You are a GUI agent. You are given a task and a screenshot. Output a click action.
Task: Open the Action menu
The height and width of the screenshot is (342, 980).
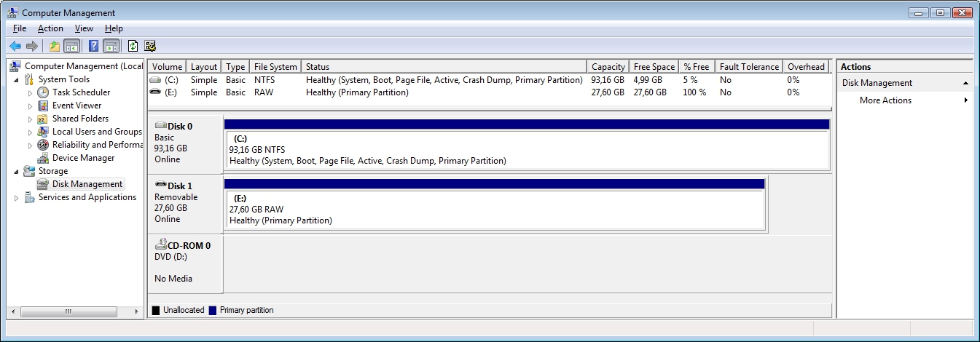click(50, 28)
